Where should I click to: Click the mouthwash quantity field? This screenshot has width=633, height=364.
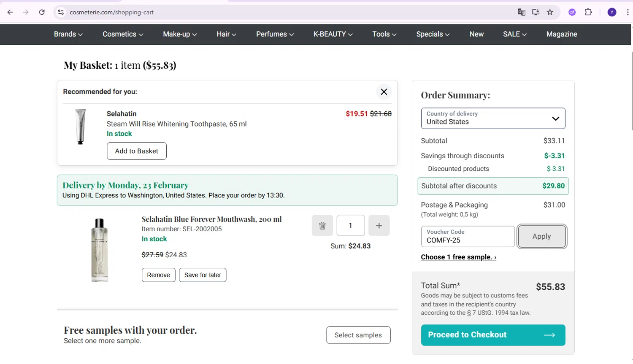tap(351, 226)
